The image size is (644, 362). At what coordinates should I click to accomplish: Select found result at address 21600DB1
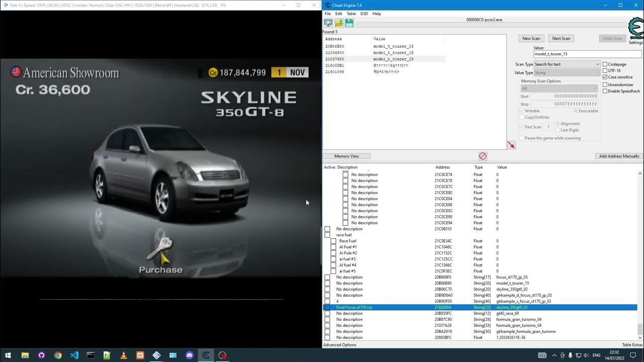(x=384, y=65)
